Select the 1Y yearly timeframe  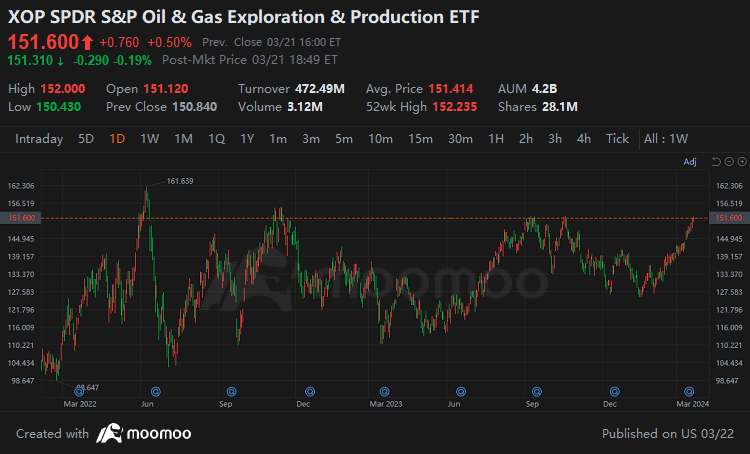coord(247,139)
